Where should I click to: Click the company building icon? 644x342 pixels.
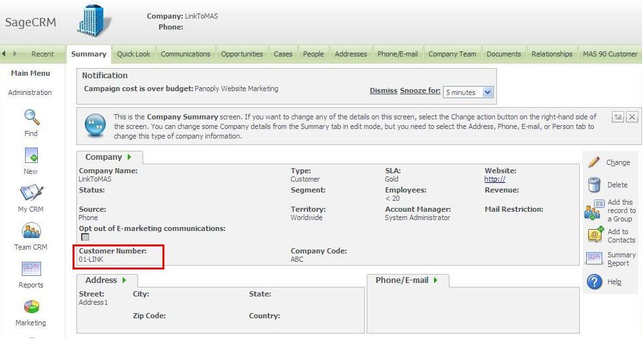pyautogui.click(x=94, y=21)
